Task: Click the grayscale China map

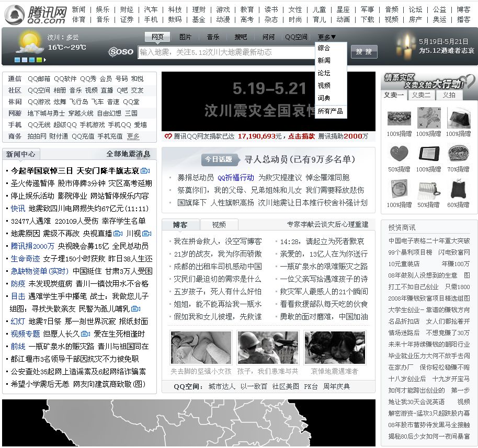Action: (x=189, y=423)
